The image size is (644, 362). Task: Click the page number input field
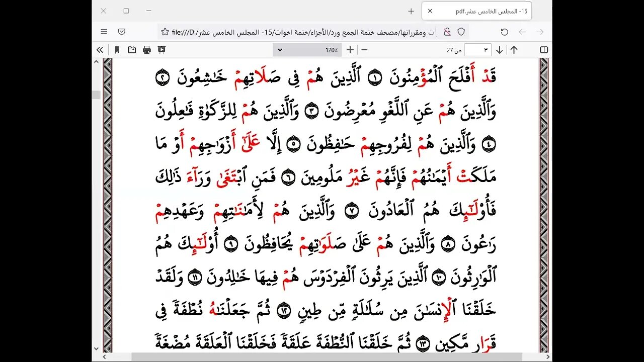click(x=477, y=50)
